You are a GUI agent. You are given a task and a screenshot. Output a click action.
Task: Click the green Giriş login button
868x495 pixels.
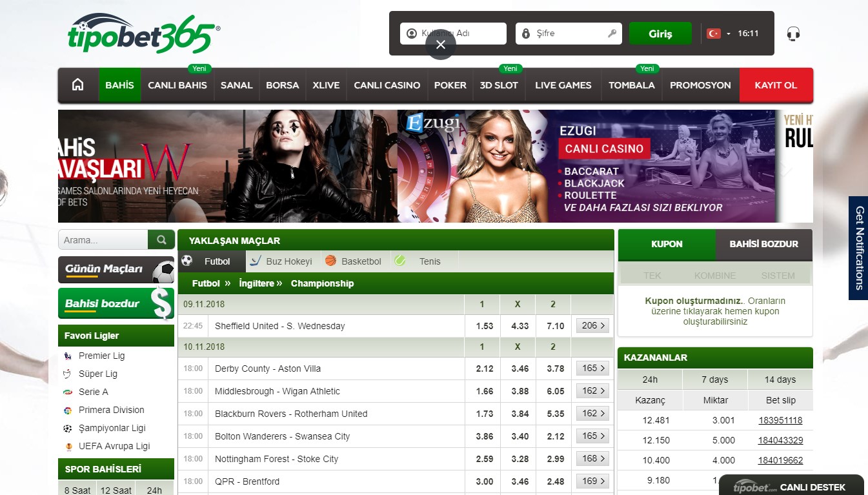660,34
